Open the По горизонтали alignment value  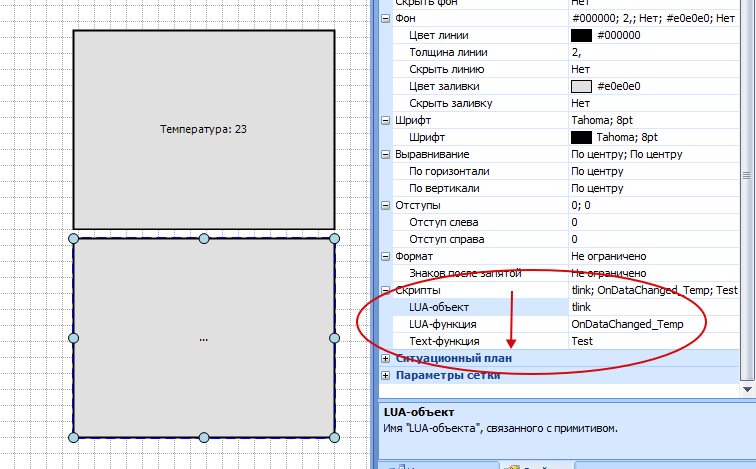650,172
